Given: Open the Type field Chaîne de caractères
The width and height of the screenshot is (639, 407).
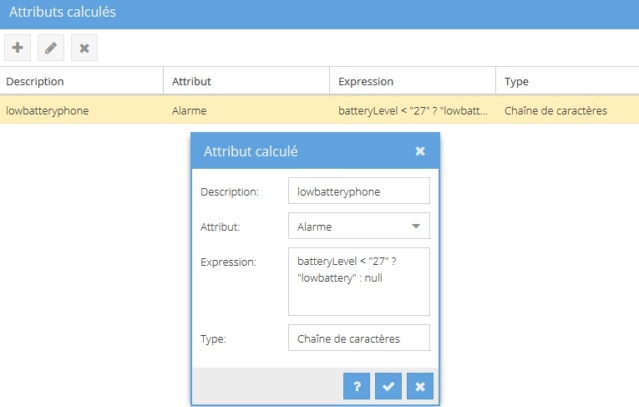Looking at the screenshot, I should tap(359, 338).
